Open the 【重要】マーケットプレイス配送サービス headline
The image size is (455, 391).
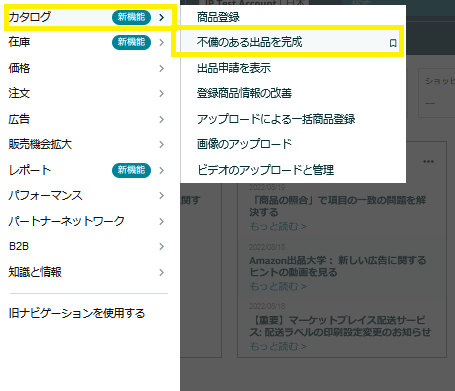[x=340, y=326]
